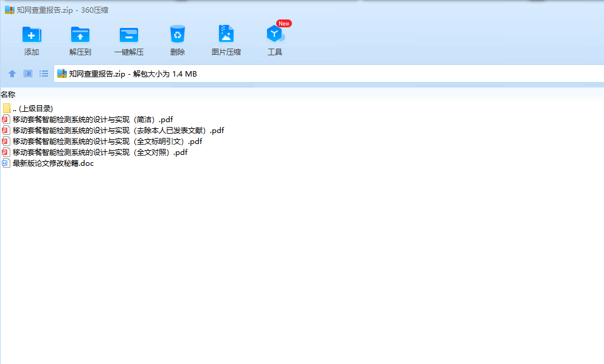Click the PDF icon of the （去除本人已发表文献）file
The image size is (604, 364).
pos(5,131)
